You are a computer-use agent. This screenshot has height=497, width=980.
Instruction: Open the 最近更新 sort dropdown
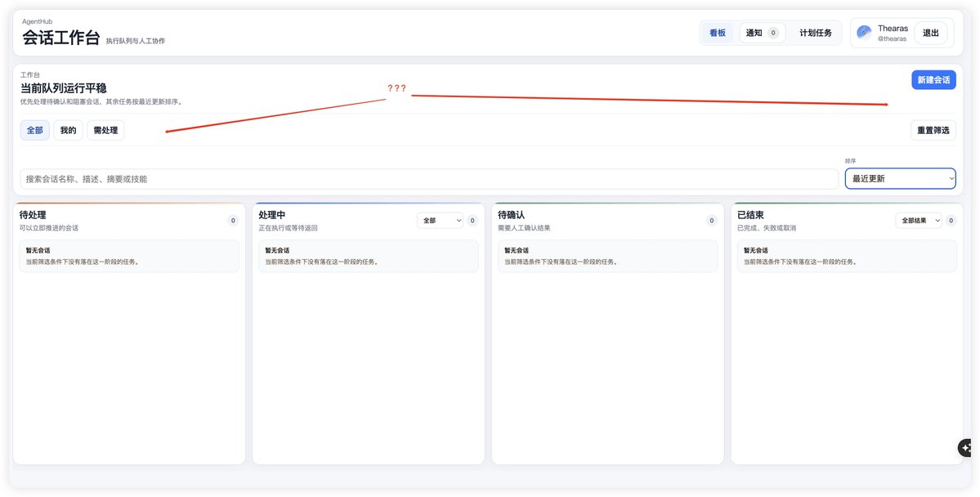[x=900, y=179]
